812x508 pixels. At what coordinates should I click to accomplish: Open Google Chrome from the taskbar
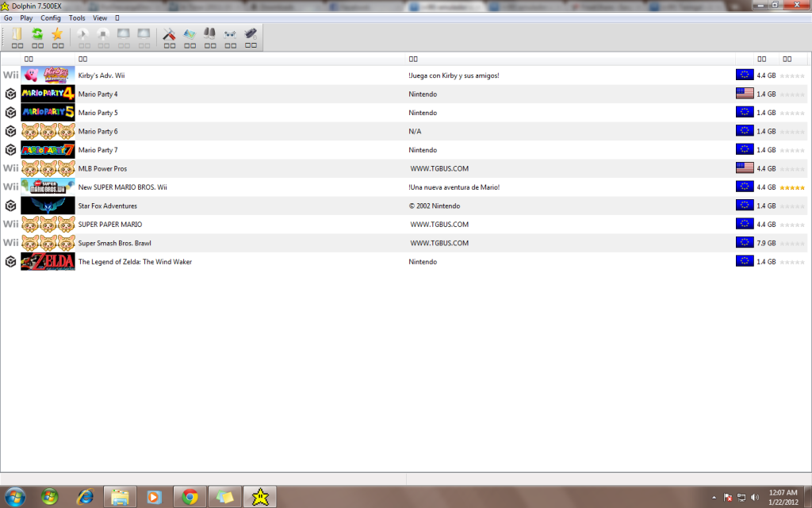click(x=190, y=497)
